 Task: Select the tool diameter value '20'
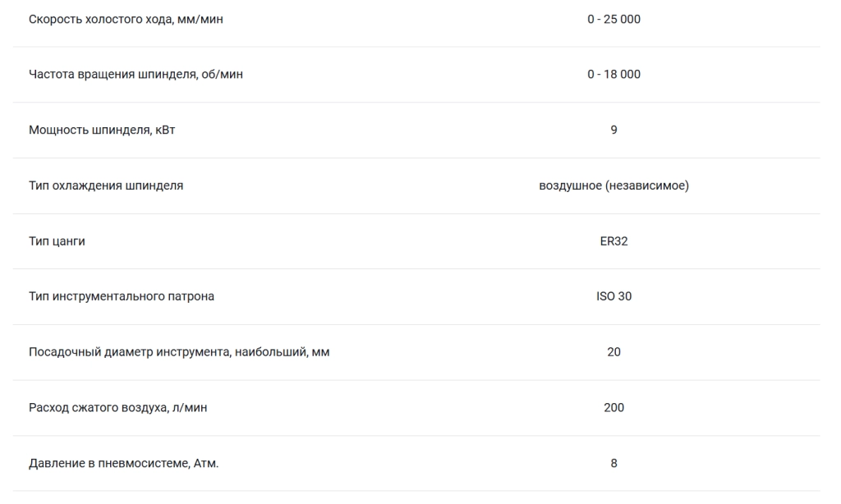614,352
